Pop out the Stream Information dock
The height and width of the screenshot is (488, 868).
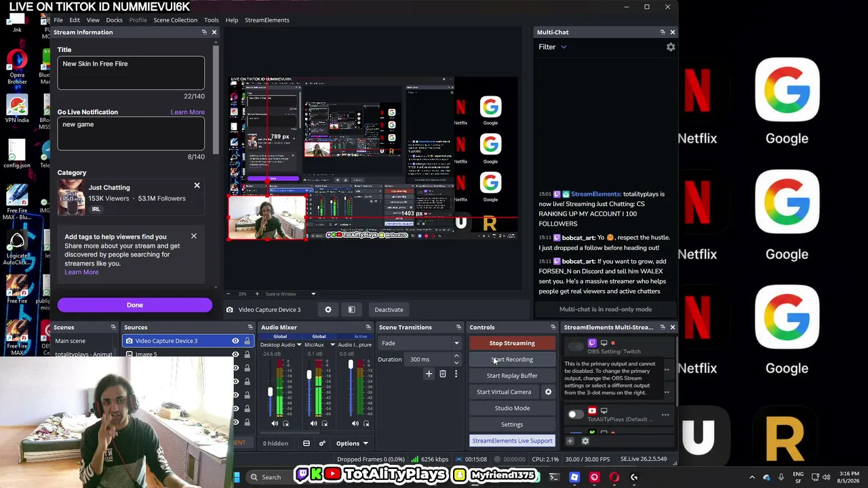(x=204, y=33)
